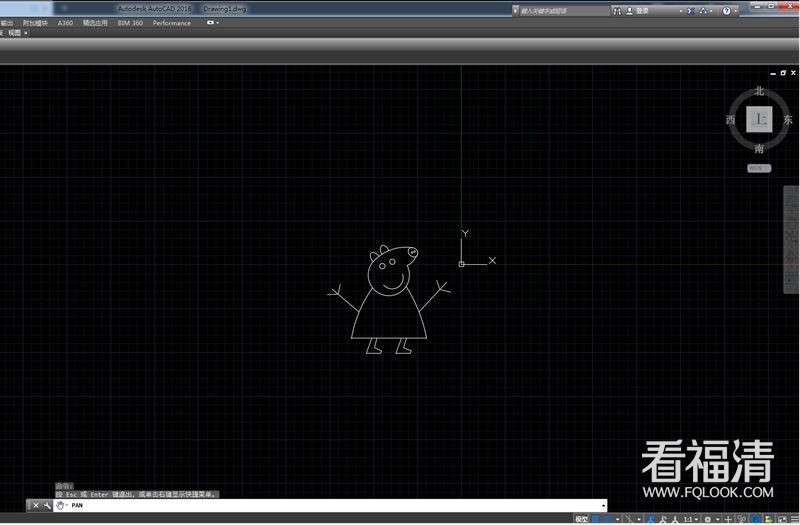
Task: Rotate view to 西 on ViewCube compass
Action: (x=731, y=119)
